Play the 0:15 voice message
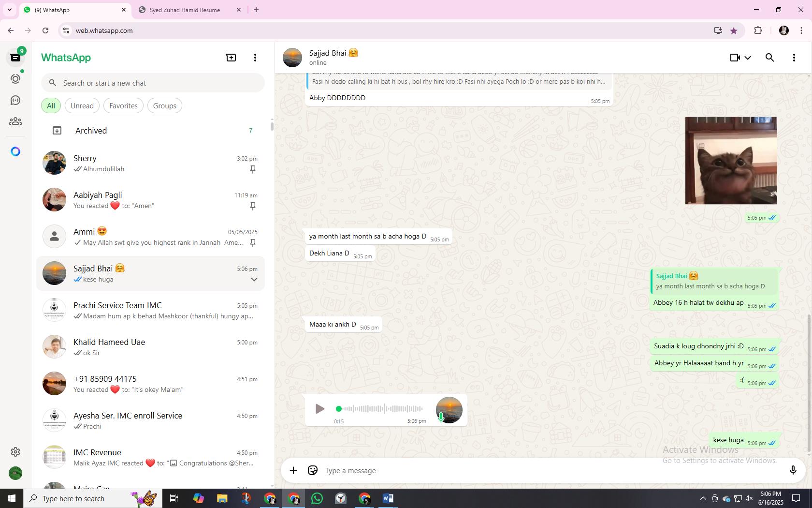 click(319, 409)
